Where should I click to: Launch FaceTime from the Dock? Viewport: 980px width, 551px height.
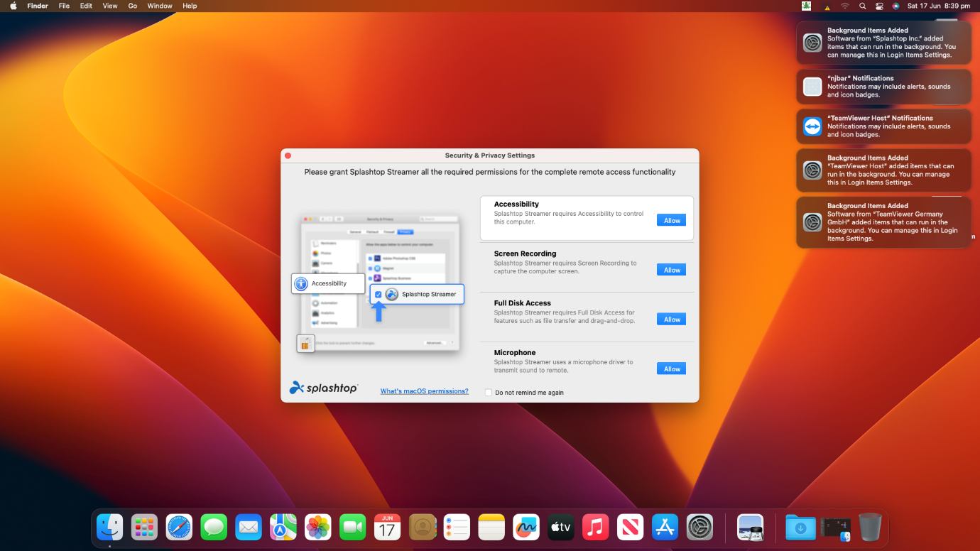pos(352,527)
